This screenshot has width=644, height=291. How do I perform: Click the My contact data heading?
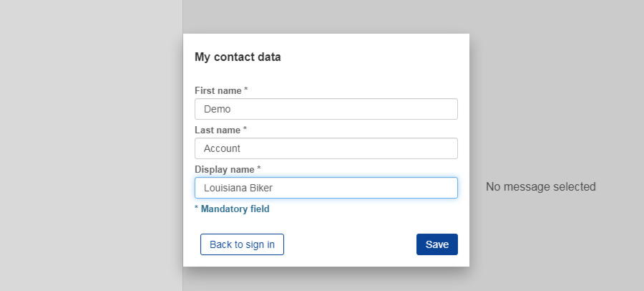[238, 57]
